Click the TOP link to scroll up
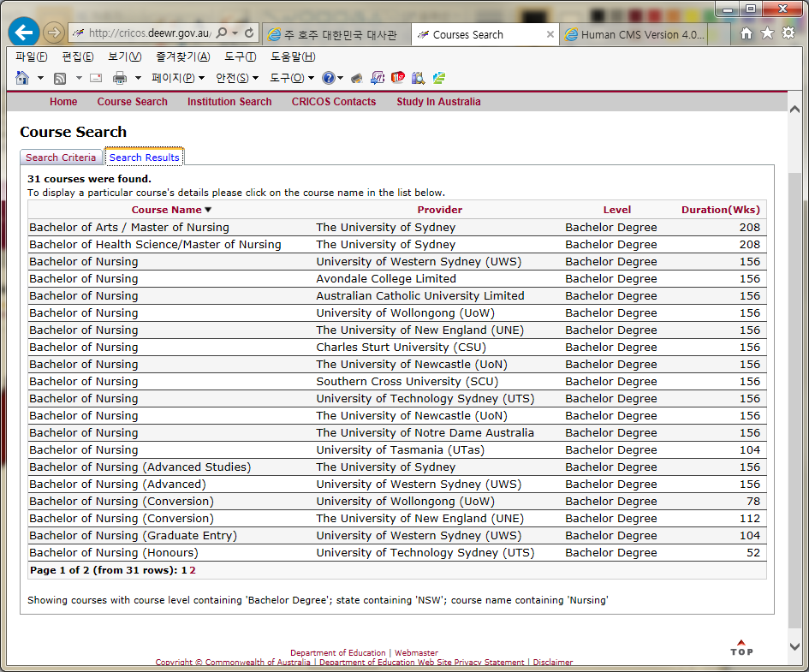This screenshot has height=672, width=809. coord(741,648)
